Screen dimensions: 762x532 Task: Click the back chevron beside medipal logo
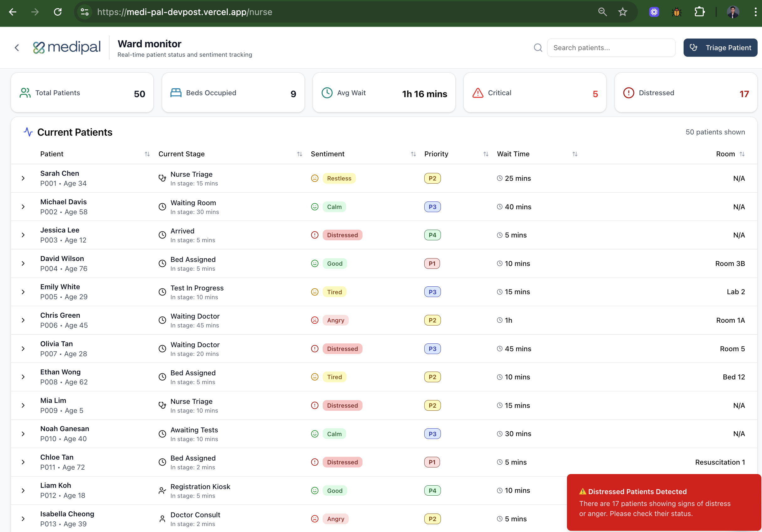tap(17, 48)
